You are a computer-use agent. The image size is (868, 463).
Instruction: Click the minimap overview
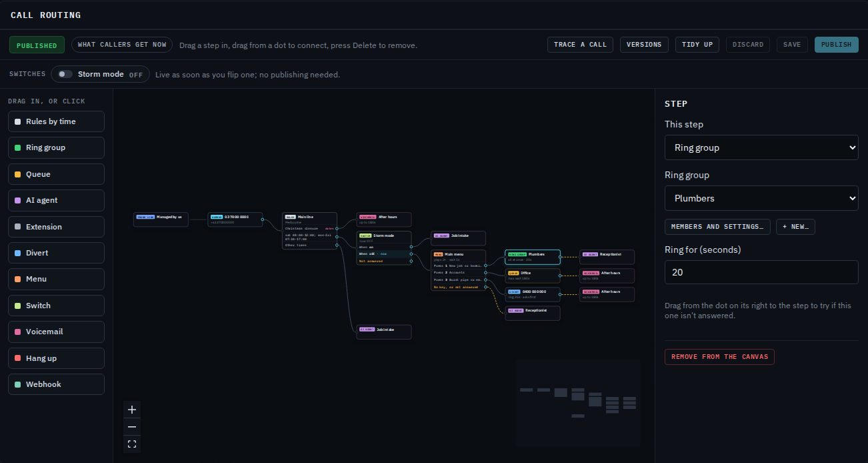coord(577,403)
